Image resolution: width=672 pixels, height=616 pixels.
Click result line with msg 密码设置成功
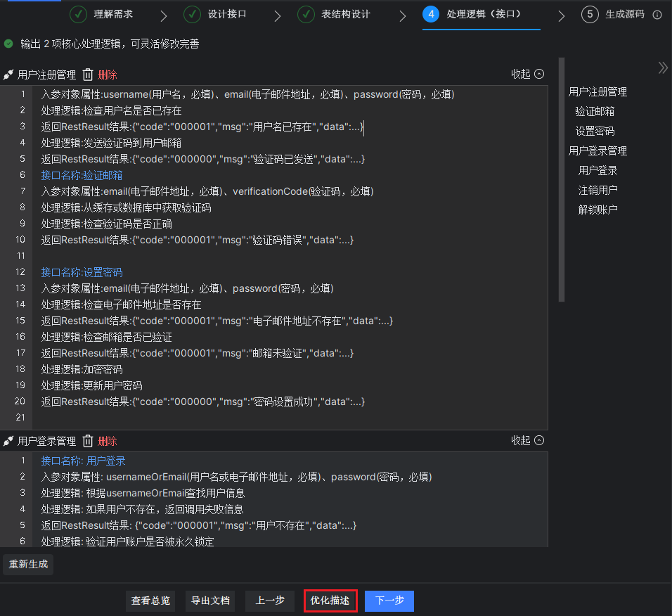pos(202,402)
